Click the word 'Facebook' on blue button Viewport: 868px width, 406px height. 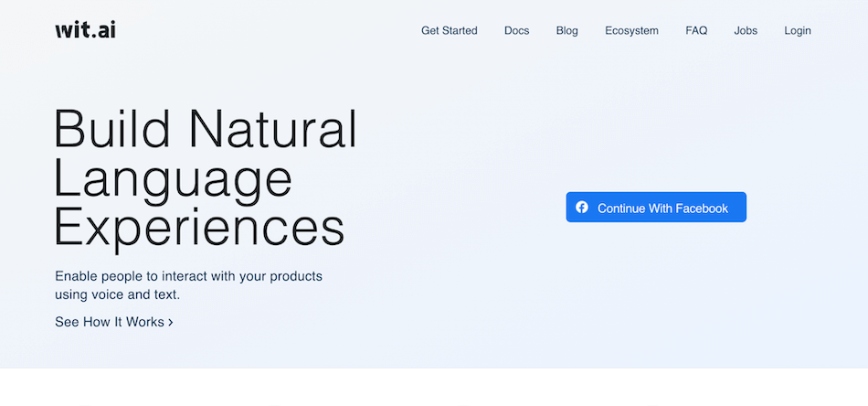click(702, 208)
